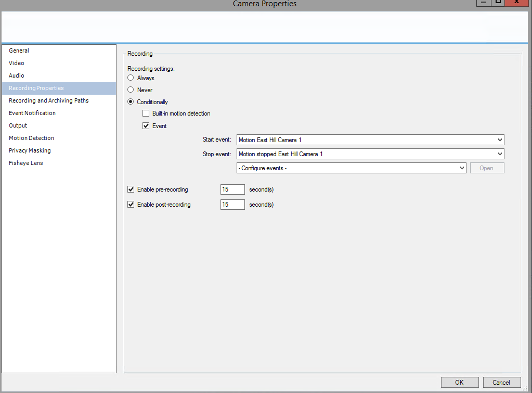Open Recording and Archiving Paths
Image resolution: width=532 pixels, height=393 pixels.
pyautogui.click(x=49, y=100)
